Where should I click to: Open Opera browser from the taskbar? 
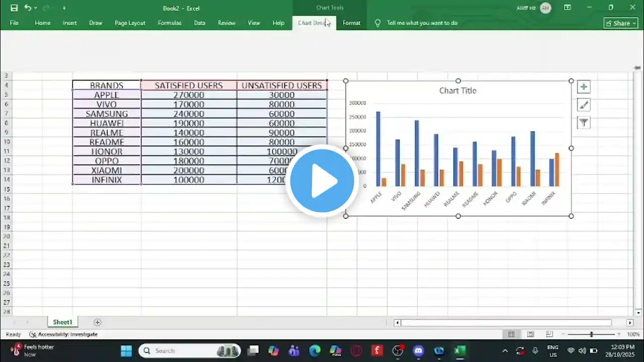[x=356, y=350]
